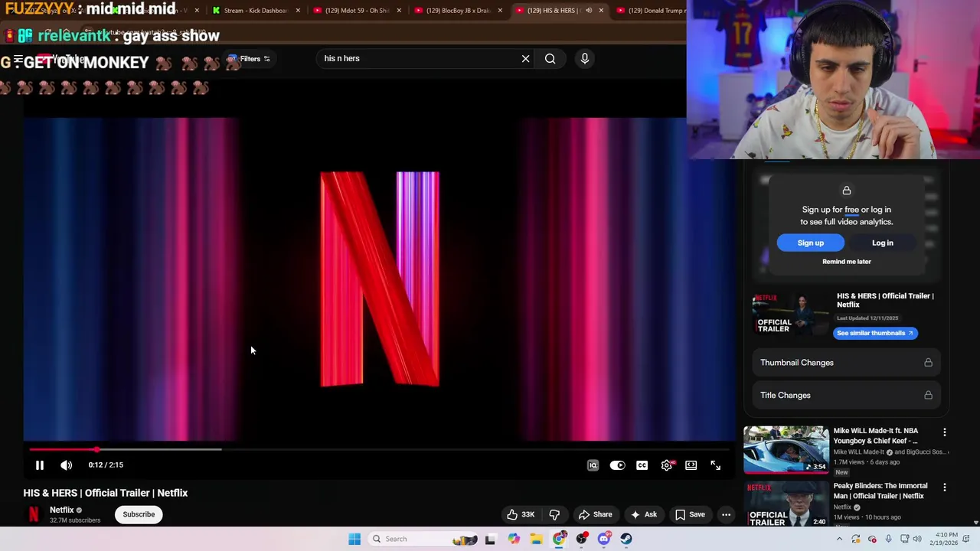
Task: Pause the HIS & HERS trailer
Action: coord(40,465)
